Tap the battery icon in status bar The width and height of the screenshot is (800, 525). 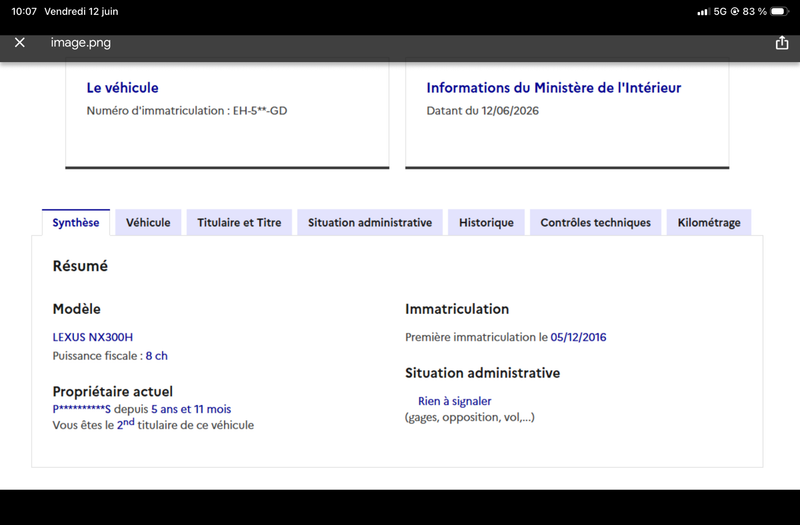(780, 11)
